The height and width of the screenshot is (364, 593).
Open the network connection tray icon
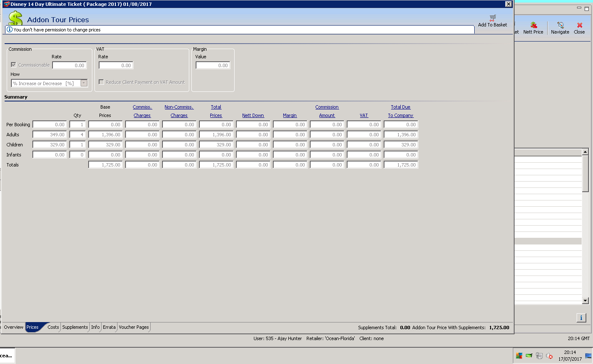click(539, 356)
